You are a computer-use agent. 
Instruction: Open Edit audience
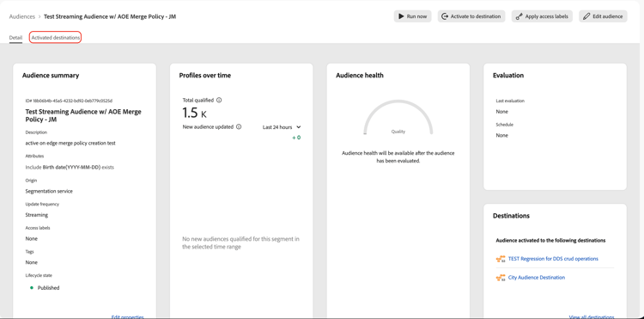pyautogui.click(x=603, y=16)
